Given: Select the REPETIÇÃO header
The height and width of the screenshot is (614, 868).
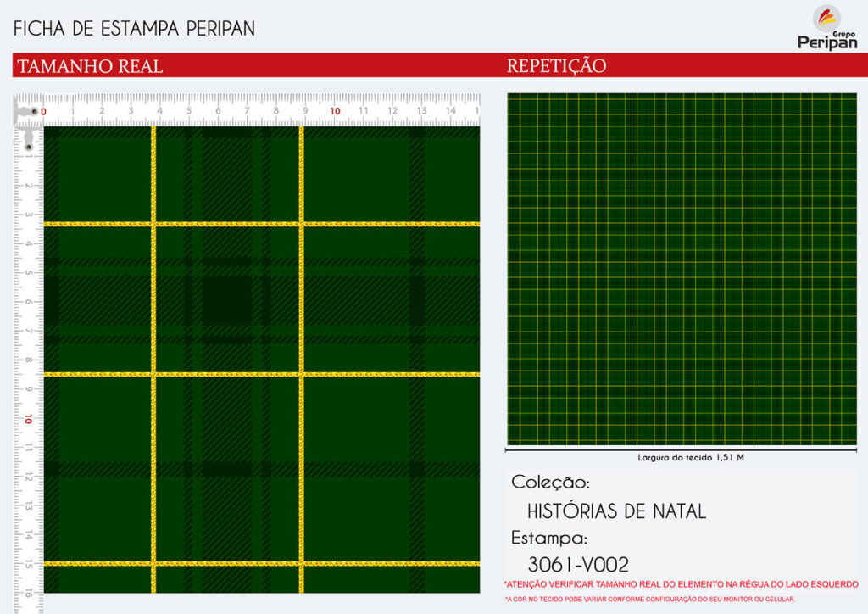Looking at the screenshot, I should point(556,66).
